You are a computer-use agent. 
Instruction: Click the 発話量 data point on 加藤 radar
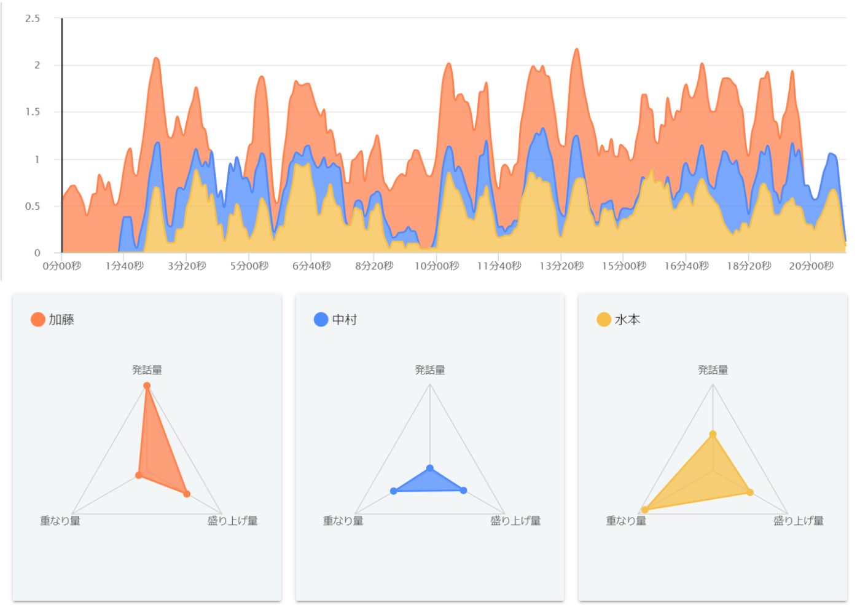tap(147, 386)
